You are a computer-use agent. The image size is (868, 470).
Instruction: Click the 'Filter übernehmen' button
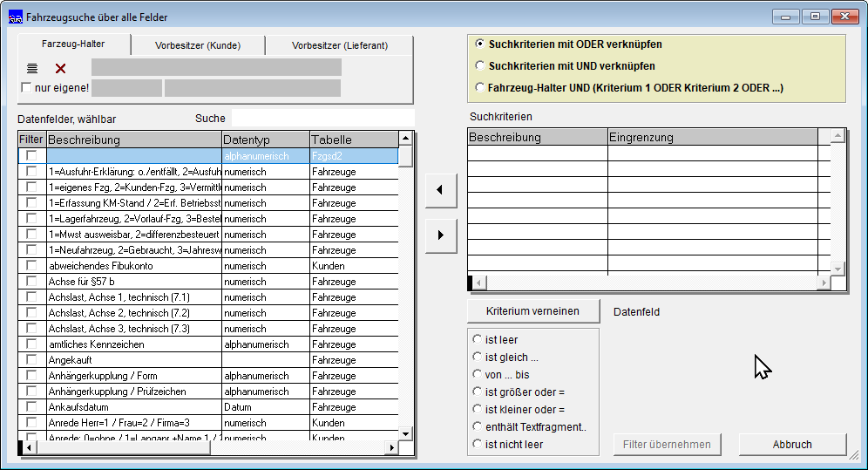tap(667, 444)
